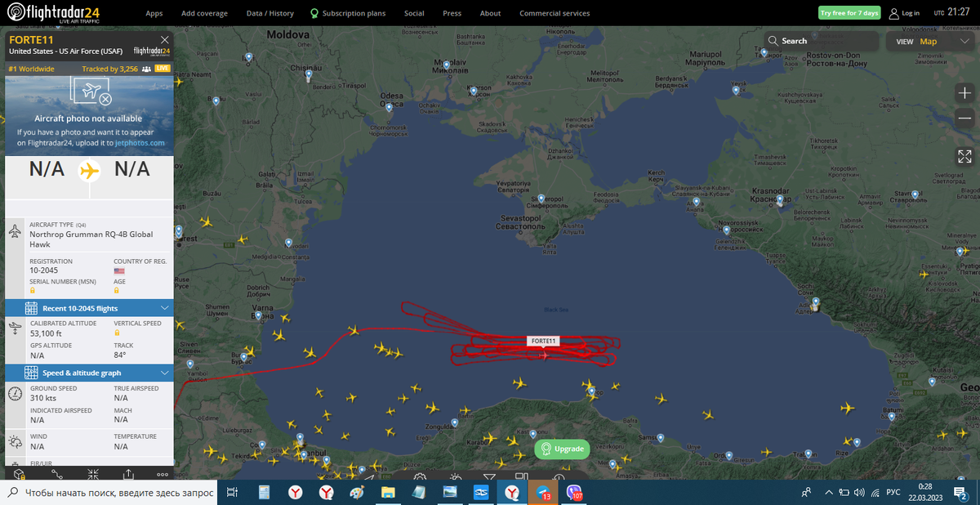Screen dimensions: 980x505
Task: Click the battery power tray icon
Action: click(x=844, y=492)
